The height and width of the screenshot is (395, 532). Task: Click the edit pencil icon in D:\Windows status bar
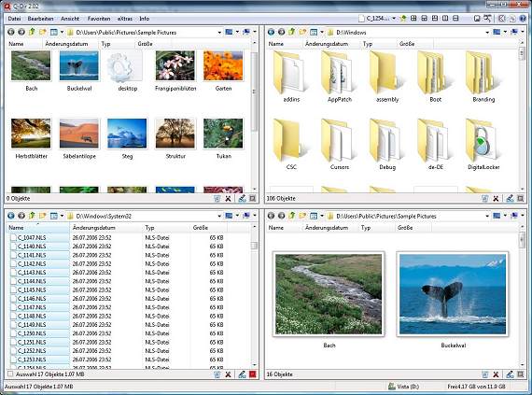[x=510, y=199]
